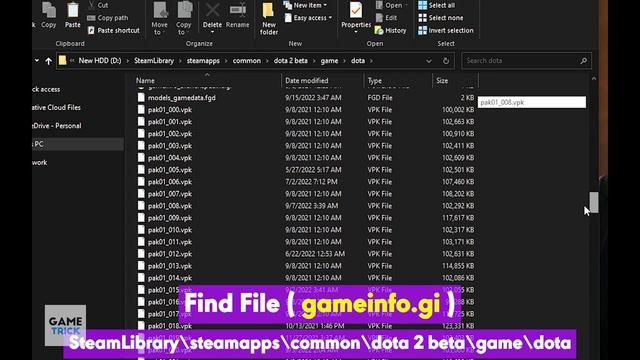This screenshot has height=360, width=640.
Task: Click the pak01_008.vpk tooltip text box
Action: coord(532,102)
